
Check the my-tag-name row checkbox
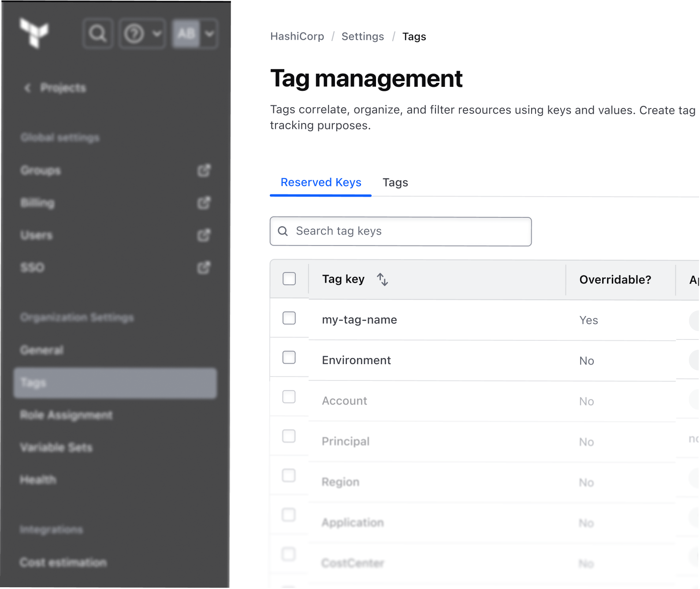(x=289, y=318)
